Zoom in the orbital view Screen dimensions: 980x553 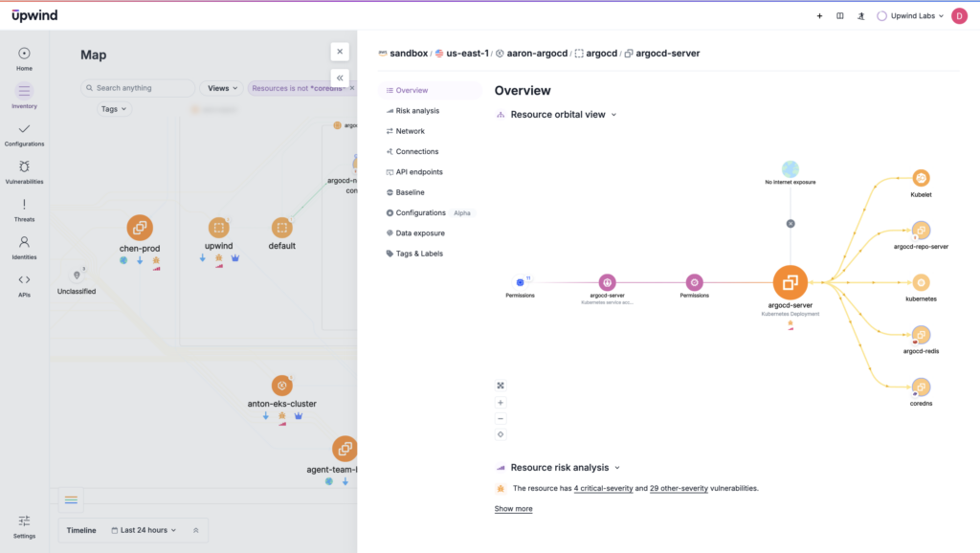501,403
